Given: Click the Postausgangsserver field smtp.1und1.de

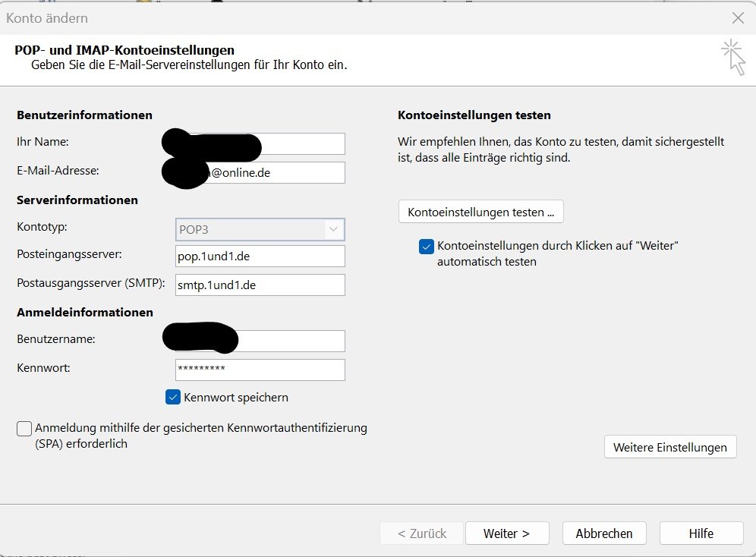Looking at the screenshot, I should point(260,285).
